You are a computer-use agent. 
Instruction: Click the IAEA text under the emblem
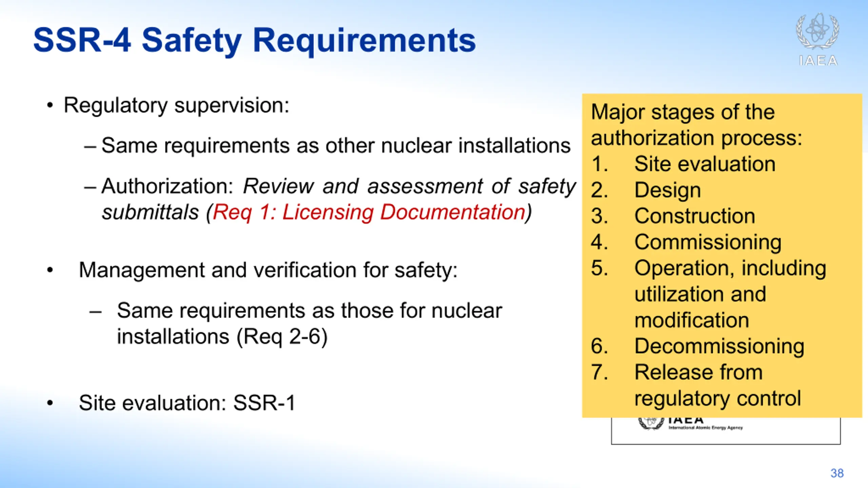(x=818, y=61)
